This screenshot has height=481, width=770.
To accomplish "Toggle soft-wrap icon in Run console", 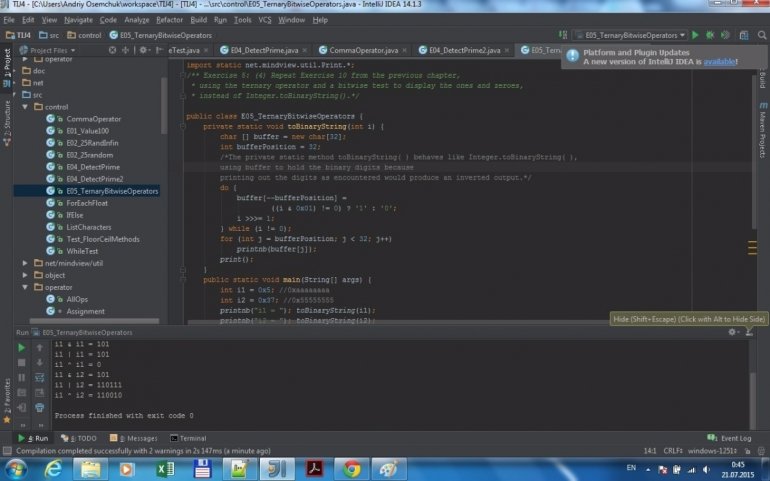I will click(x=38, y=378).
